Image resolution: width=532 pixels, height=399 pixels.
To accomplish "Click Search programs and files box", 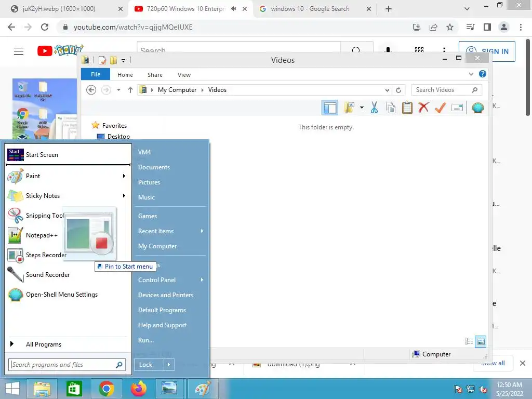I will [x=67, y=365].
